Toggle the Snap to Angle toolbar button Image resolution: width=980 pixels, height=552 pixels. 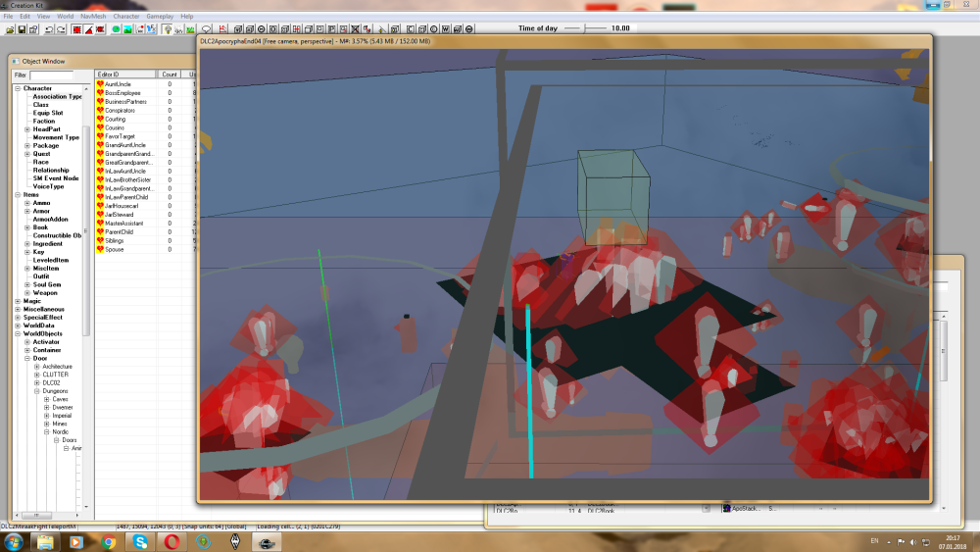pos(89,29)
